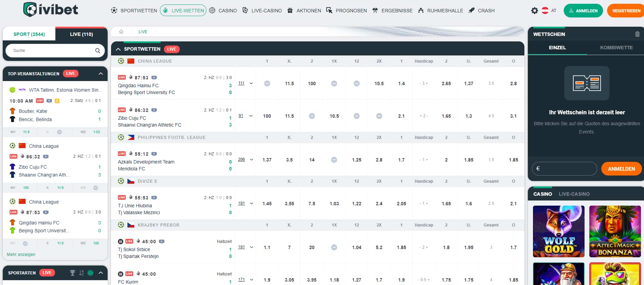Expand markets dropdown for Zibo Cuju match
Screen dimensions: 644x285
pos(251,116)
